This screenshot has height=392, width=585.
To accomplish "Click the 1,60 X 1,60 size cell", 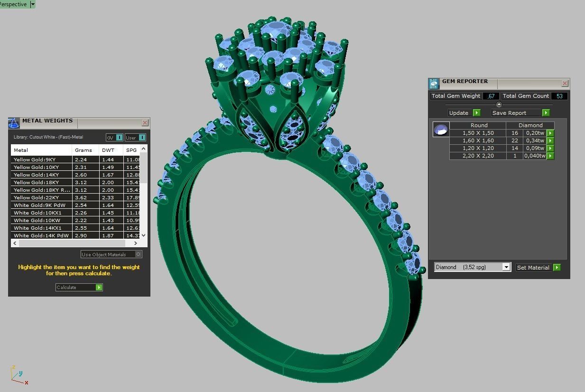I will click(478, 140).
